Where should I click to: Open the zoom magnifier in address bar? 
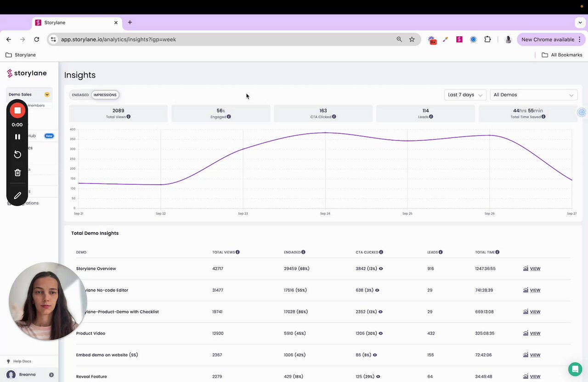tap(399, 40)
